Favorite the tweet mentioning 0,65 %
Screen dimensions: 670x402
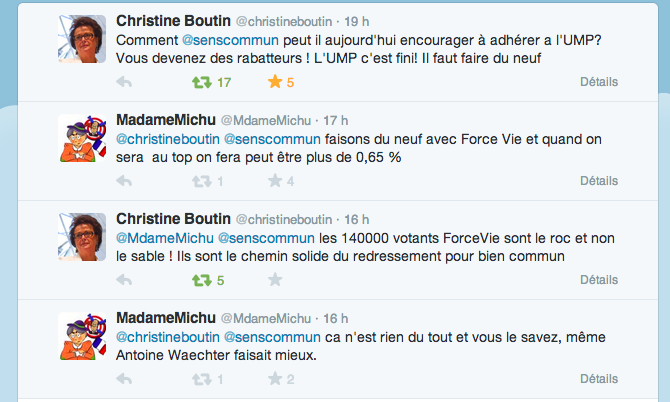click(x=275, y=180)
